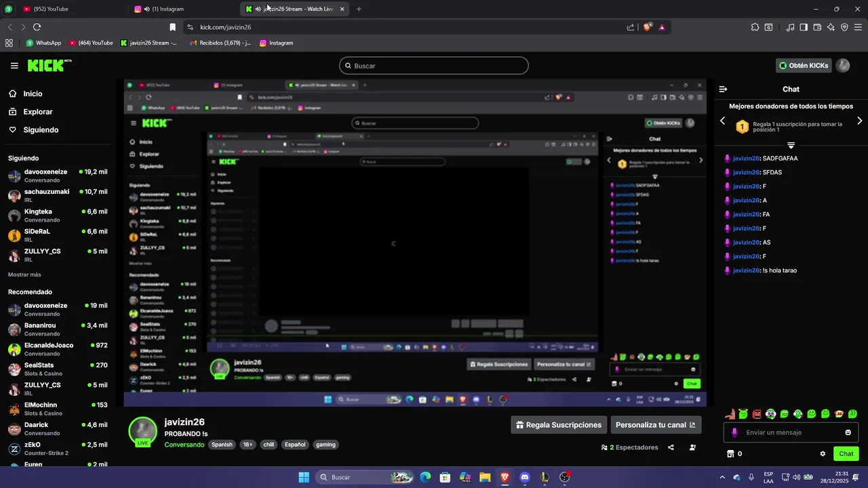Screen dimensions: 868x488
Task: Reload the current page
Action: [37, 27]
